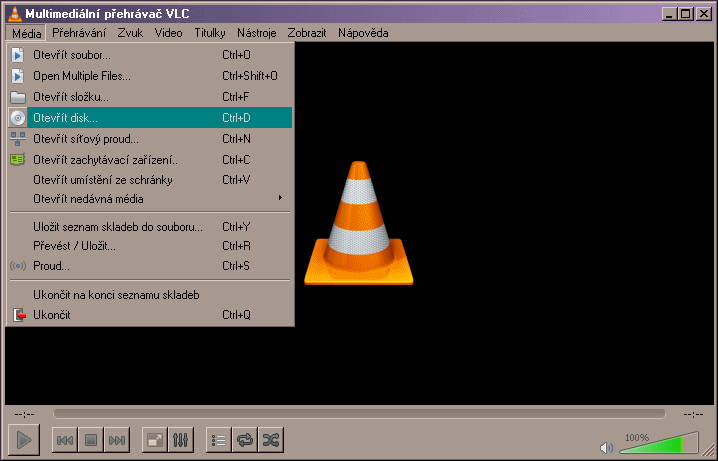This screenshot has width=718, height=461.
Task: Choose Převést / Uložit... entry
Action: click(x=150, y=246)
